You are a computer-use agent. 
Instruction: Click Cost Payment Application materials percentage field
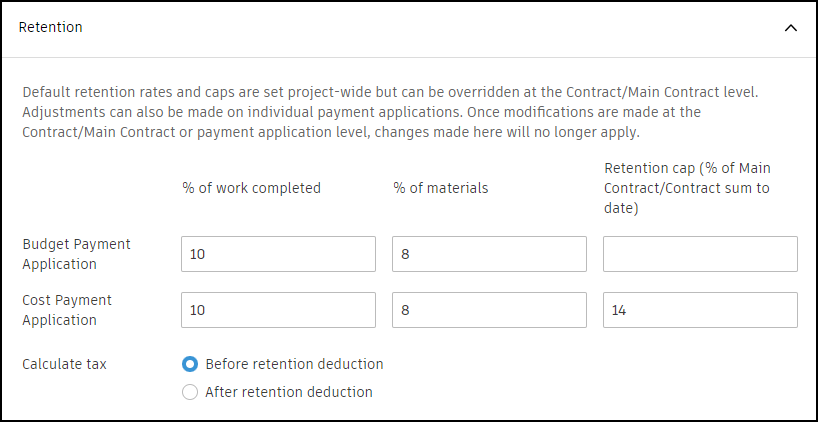pyautogui.click(x=489, y=310)
